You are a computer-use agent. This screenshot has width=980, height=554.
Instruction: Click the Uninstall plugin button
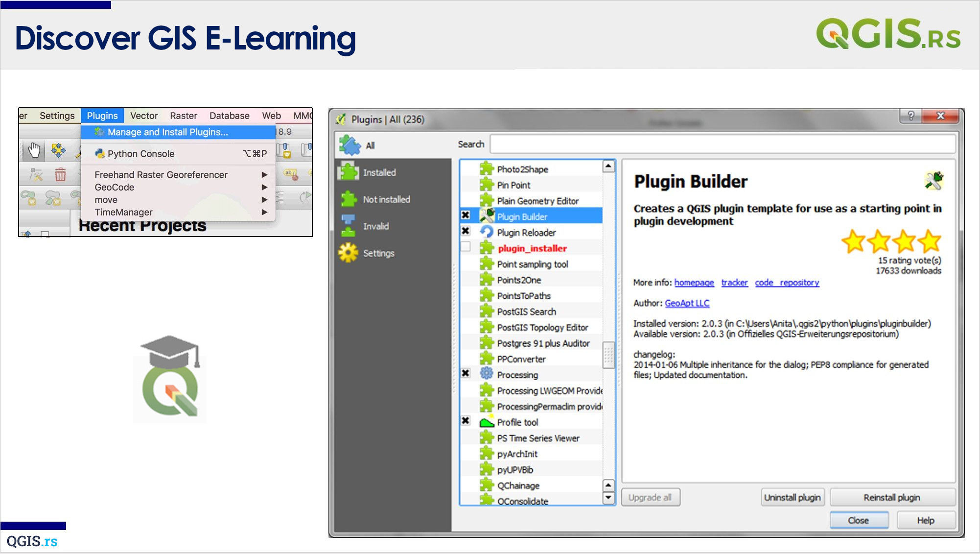[x=793, y=498]
